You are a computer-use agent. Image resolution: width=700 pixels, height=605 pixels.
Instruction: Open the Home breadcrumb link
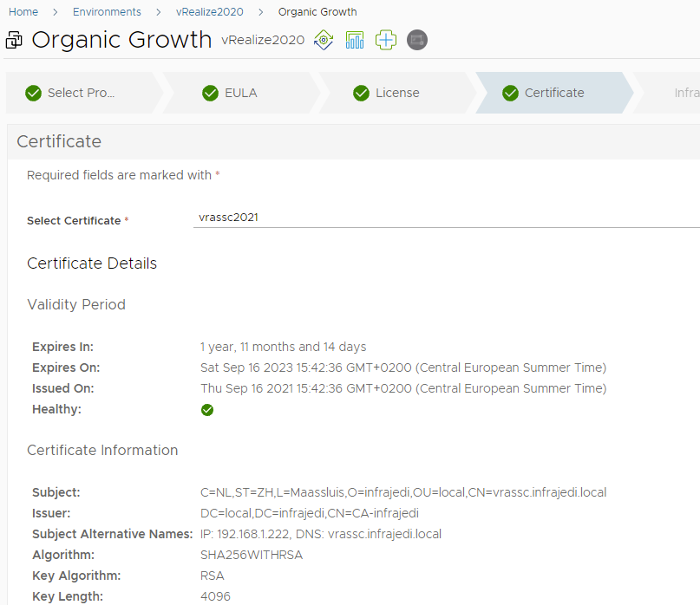click(x=23, y=12)
